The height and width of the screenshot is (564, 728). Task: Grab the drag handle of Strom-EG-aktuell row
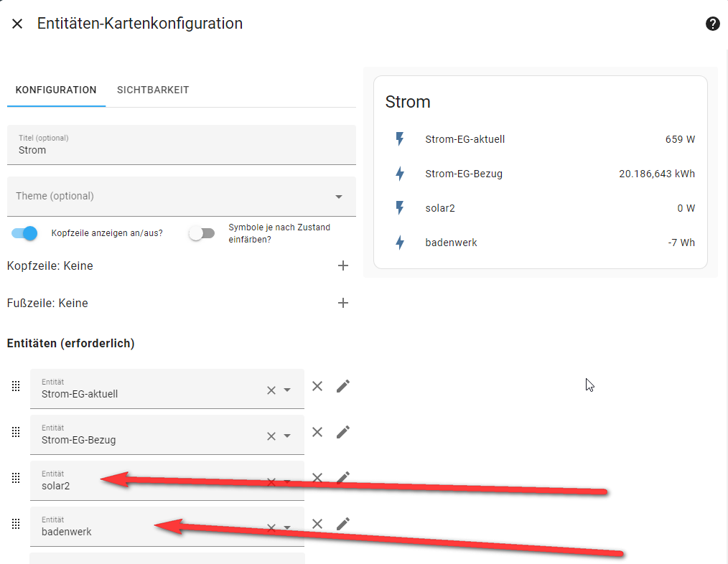16,386
